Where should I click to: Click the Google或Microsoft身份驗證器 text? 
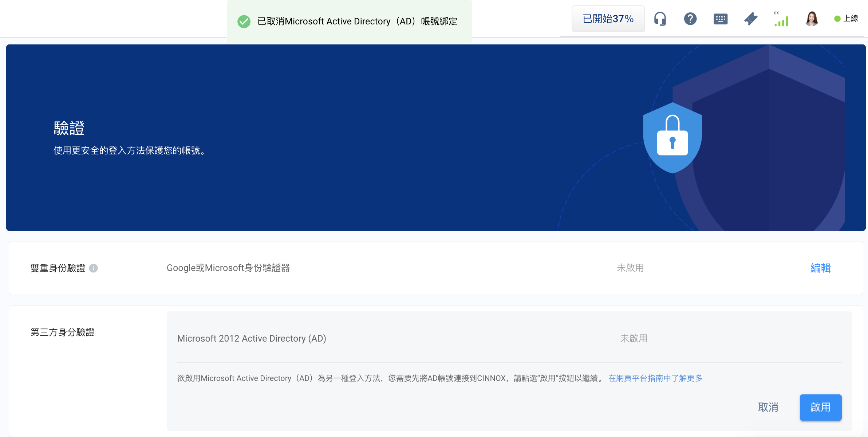228,268
